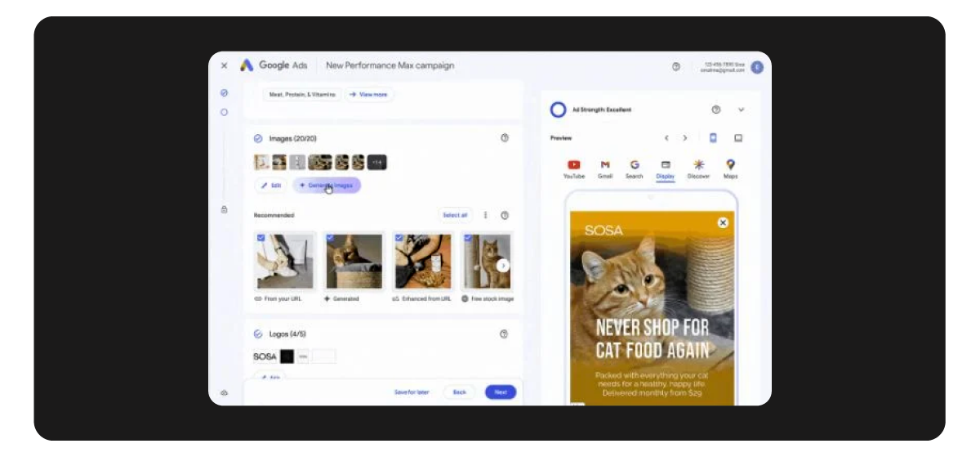Open help for the Images section
This screenshot has height=457, width=980.
(504, 138)
